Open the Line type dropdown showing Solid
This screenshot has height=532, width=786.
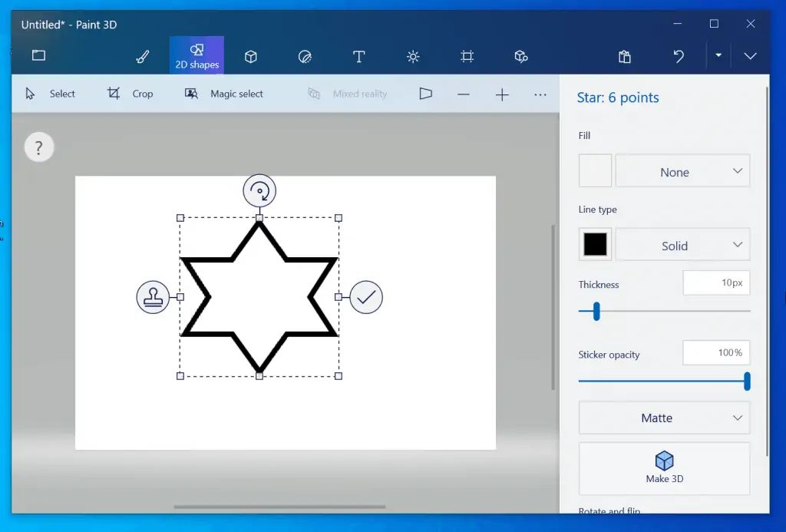(682, 246)
